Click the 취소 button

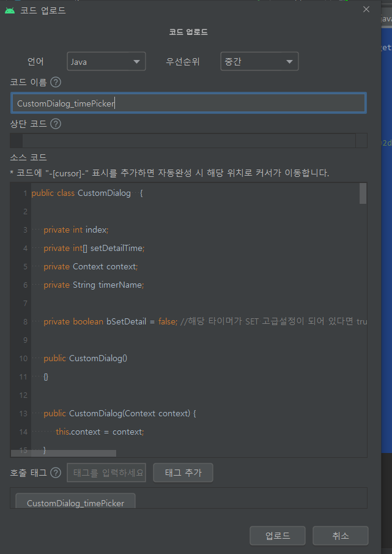point(341,536)
